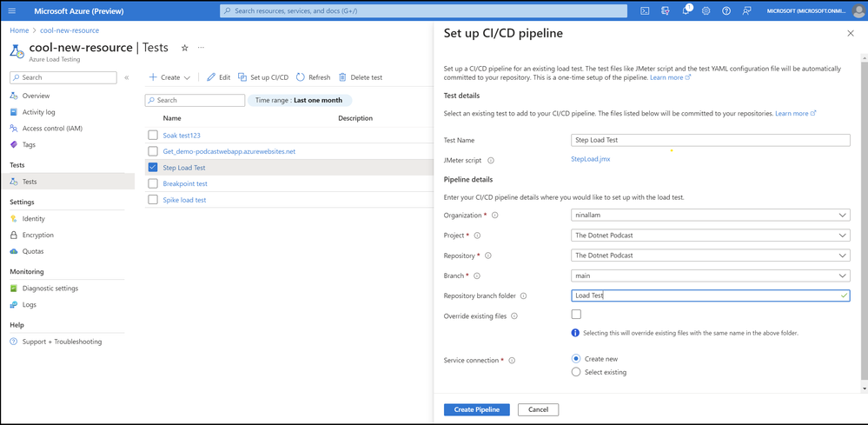Click the Time range filter pill
Screen dimensions: 868x425
pyautogui.click(x=300, y=100)
